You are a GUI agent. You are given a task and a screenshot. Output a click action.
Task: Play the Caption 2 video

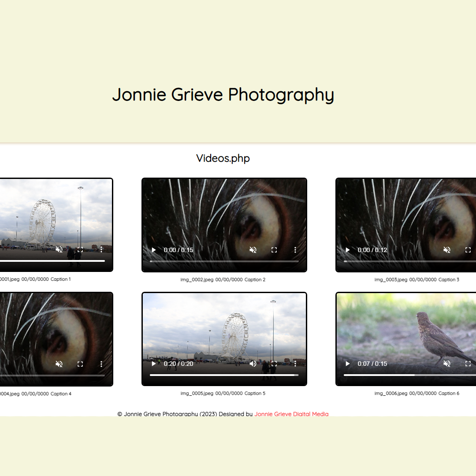154,250
